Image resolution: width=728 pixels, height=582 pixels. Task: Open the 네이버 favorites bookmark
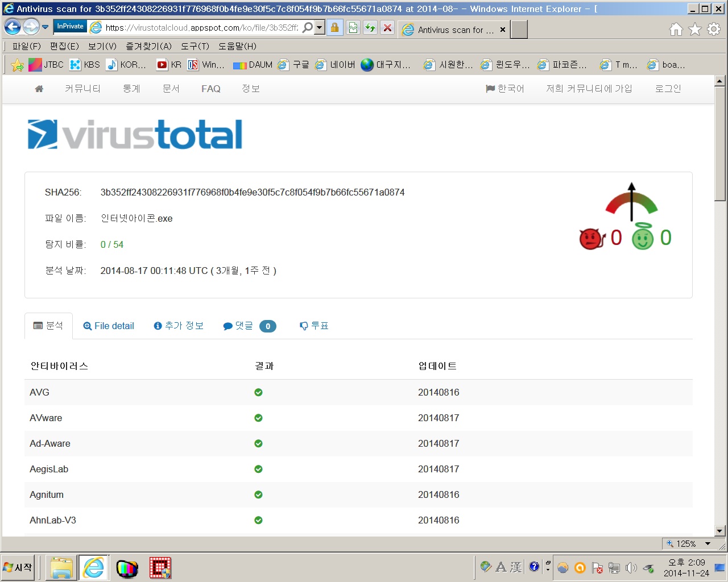pyautogui.click(x=336, y=65)
